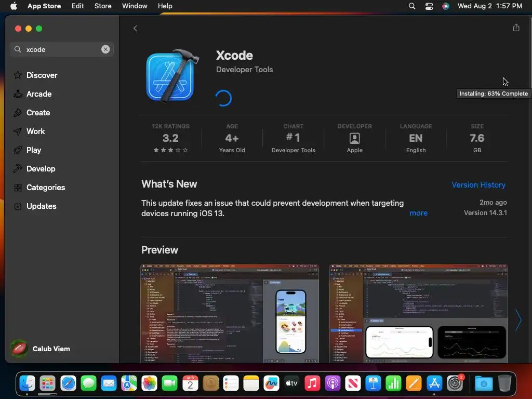Click the xcode search input field
Image resolution: width=532 pixels, height=399 pixels.
[x=61, y=49]
